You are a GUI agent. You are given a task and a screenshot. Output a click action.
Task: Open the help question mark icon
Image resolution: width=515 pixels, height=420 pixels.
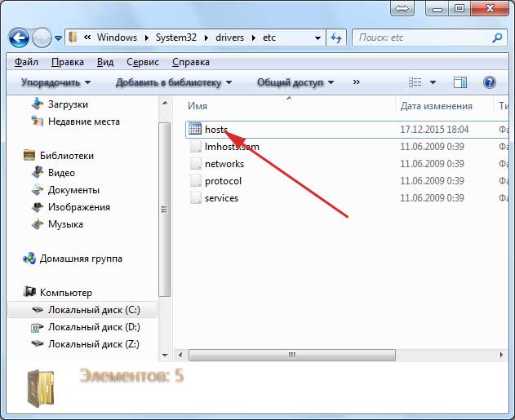[490, 82]
